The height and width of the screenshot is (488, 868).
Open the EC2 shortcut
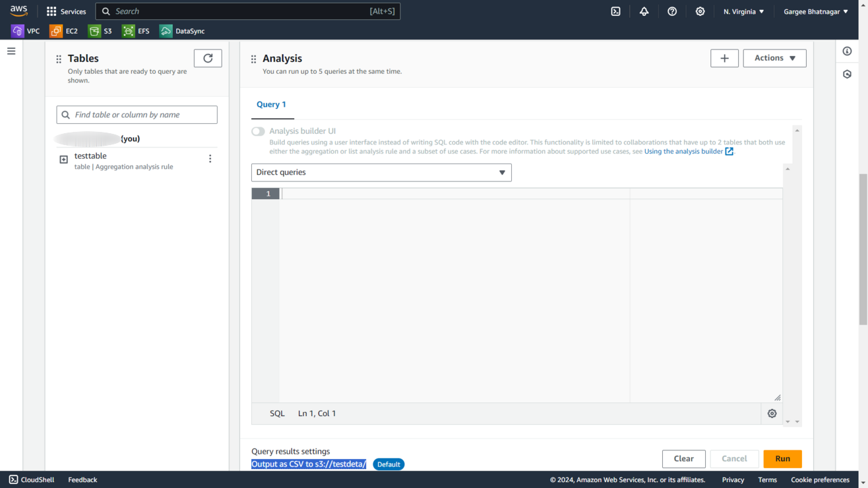tap(64, 31)
